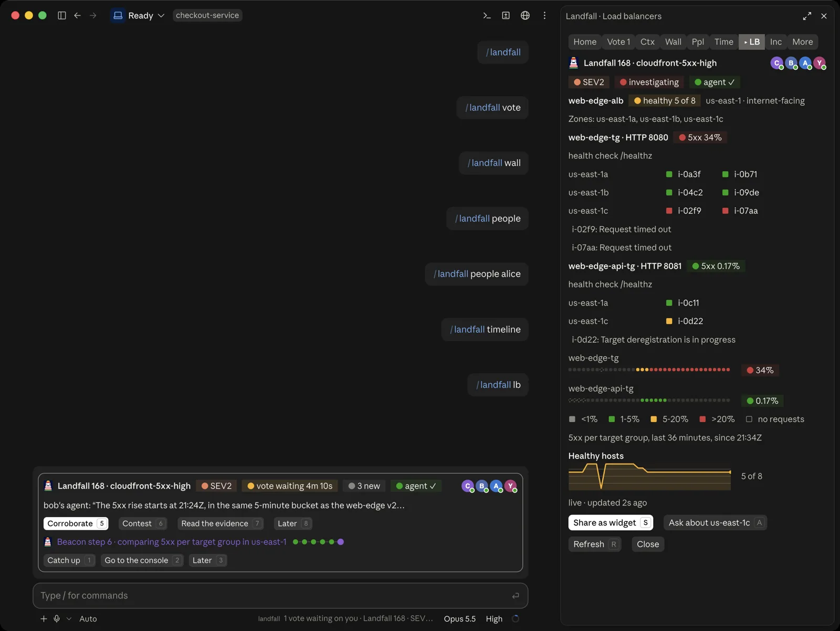Click the plus attach icon
The height and width of the screenshot is (631, 840).
click(44, 619)
